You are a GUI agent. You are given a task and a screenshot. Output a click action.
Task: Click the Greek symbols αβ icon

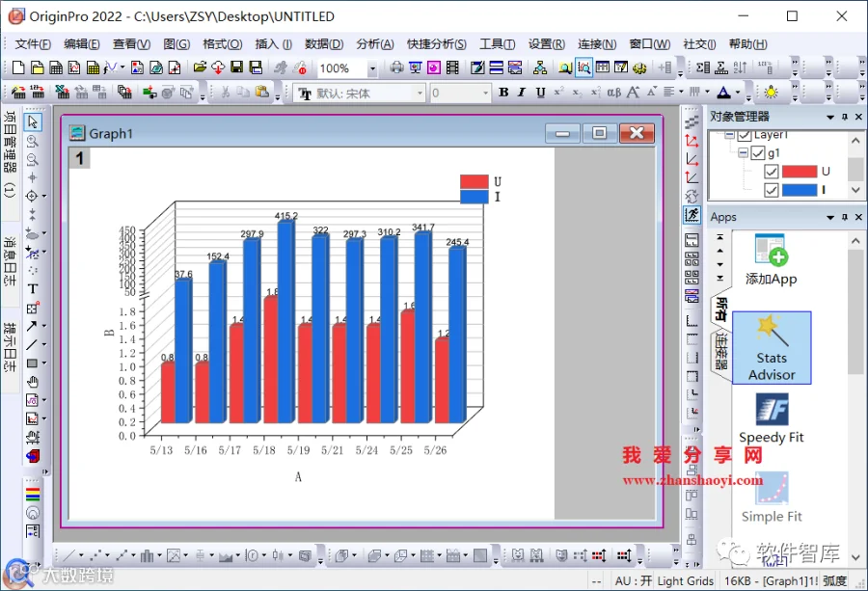pyautogui.click(x=614, y=93)
